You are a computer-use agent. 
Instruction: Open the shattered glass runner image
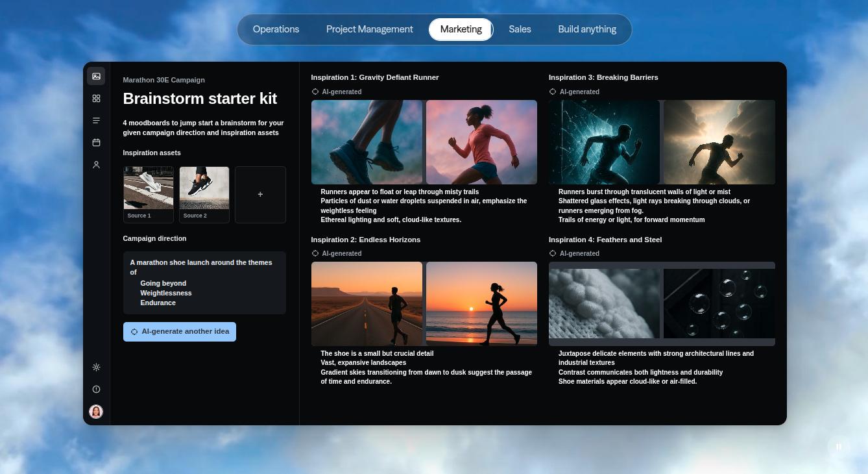pos(604,142)
